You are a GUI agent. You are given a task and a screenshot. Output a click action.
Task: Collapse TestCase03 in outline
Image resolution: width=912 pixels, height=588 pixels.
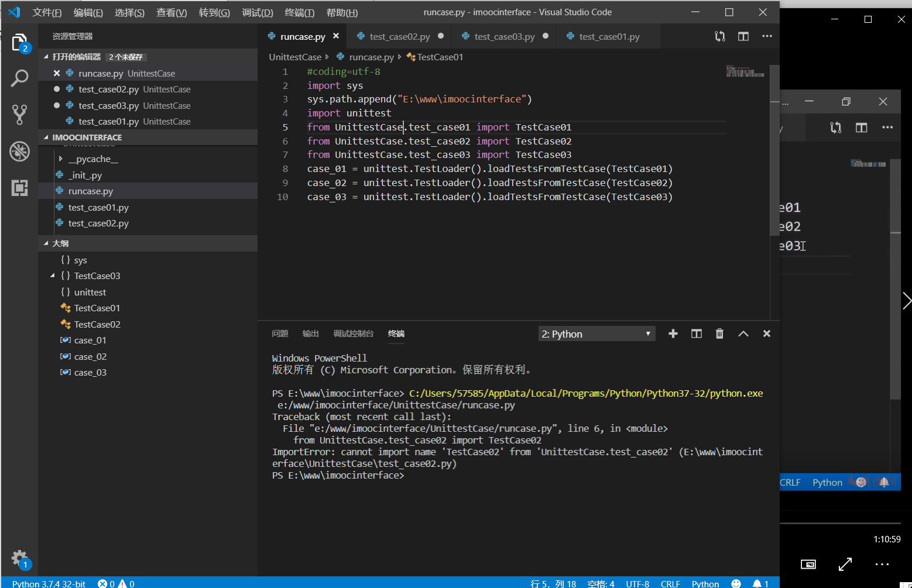[x=53, y=276]
